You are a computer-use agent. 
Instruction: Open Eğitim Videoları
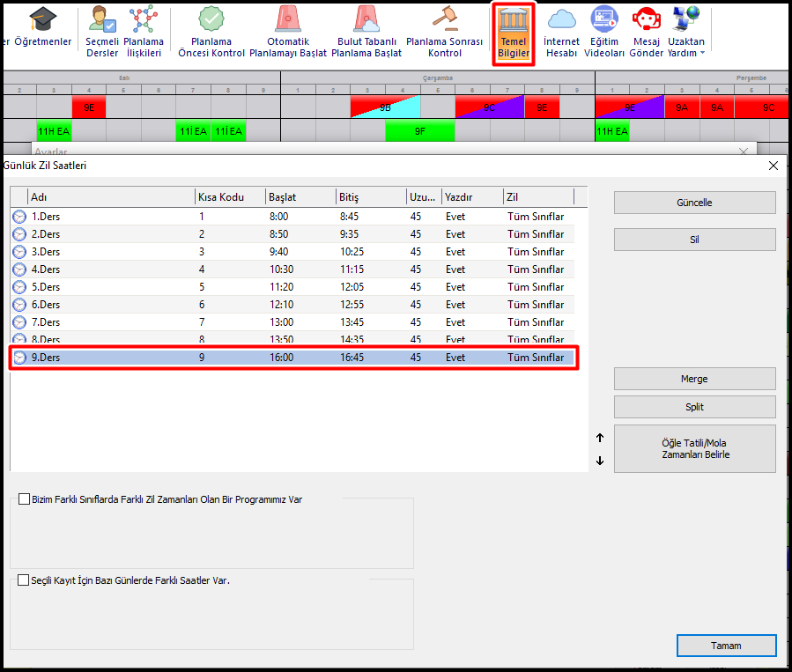click(x=604, y=32)
